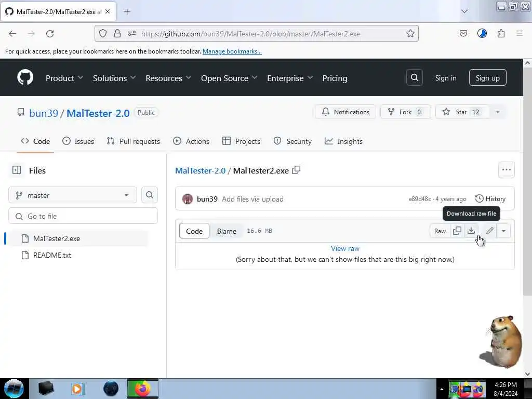Click the edit pencil icon
Viewport: 532px width, 399px height.
[489, 231]
